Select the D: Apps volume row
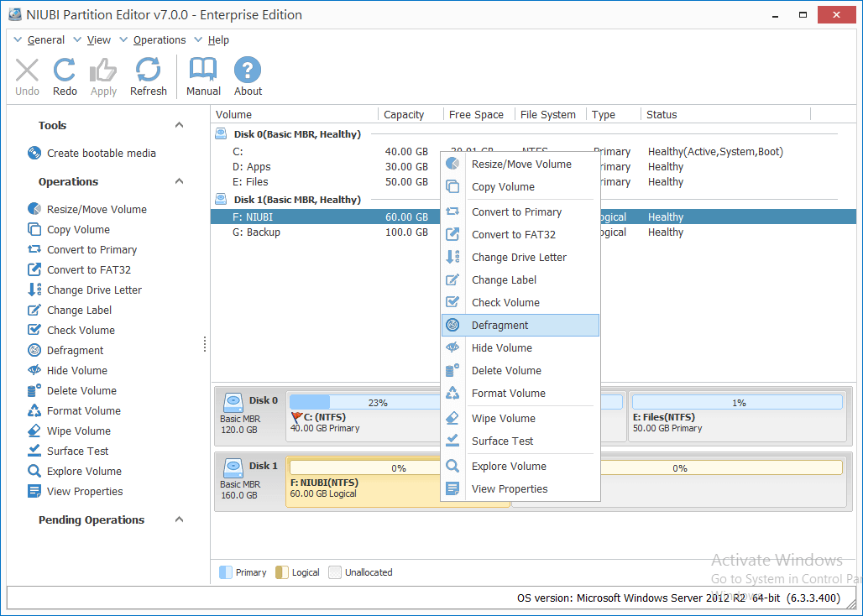The height and width of the screenshot is (616, 863). pos(533,167)
